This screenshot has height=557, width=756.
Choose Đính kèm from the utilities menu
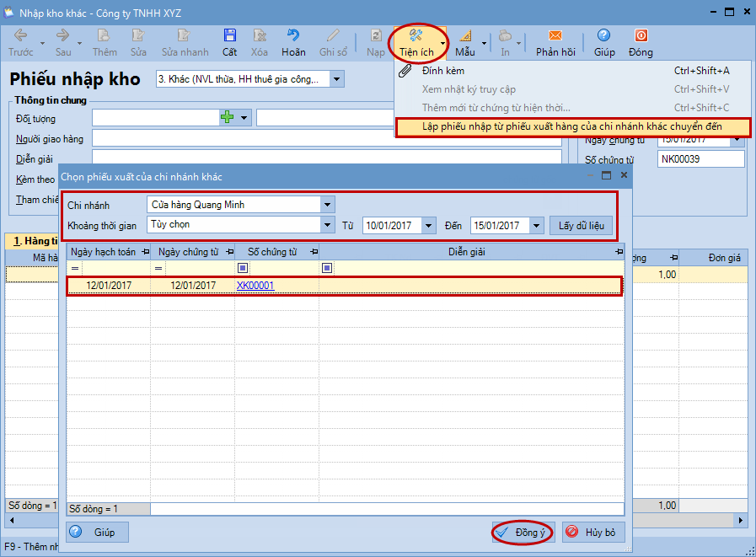tap(443, 71)
